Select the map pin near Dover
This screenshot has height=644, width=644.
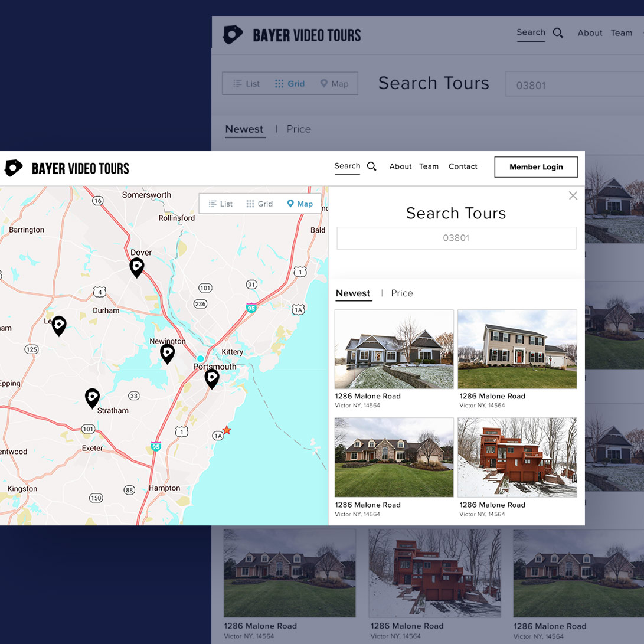(136, 267)
